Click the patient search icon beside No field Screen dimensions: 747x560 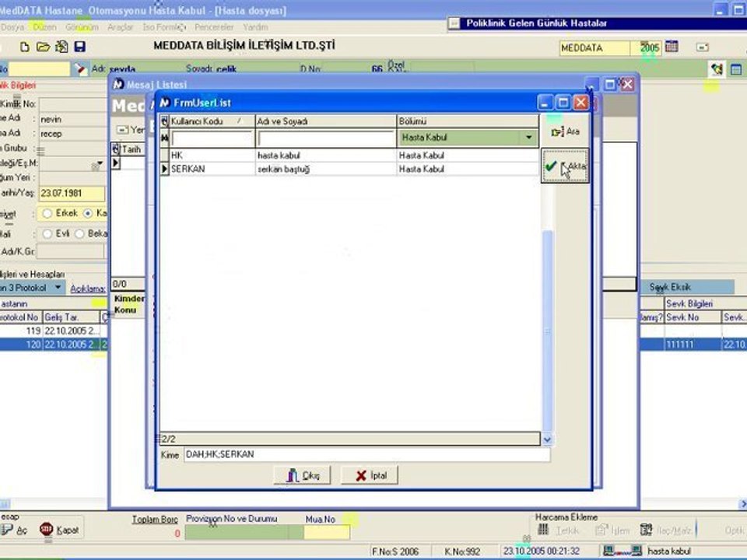click(80, 69)
